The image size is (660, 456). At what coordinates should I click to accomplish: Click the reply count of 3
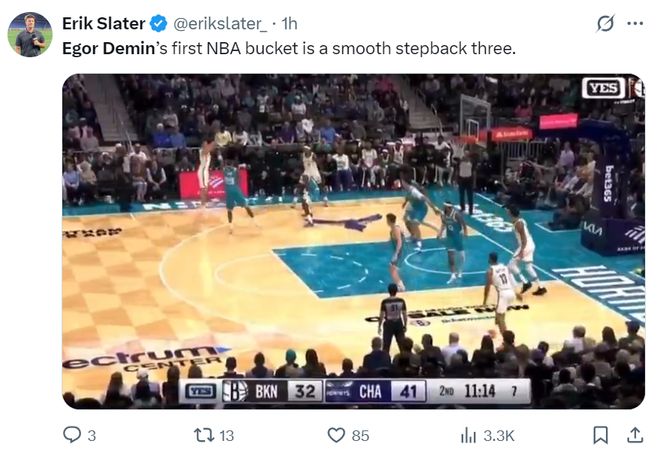pyautogui.click(x=92, y=435)
